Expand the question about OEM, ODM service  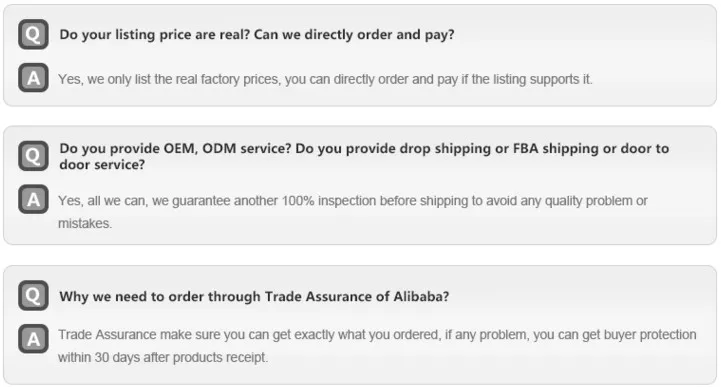tap(364, 156)
